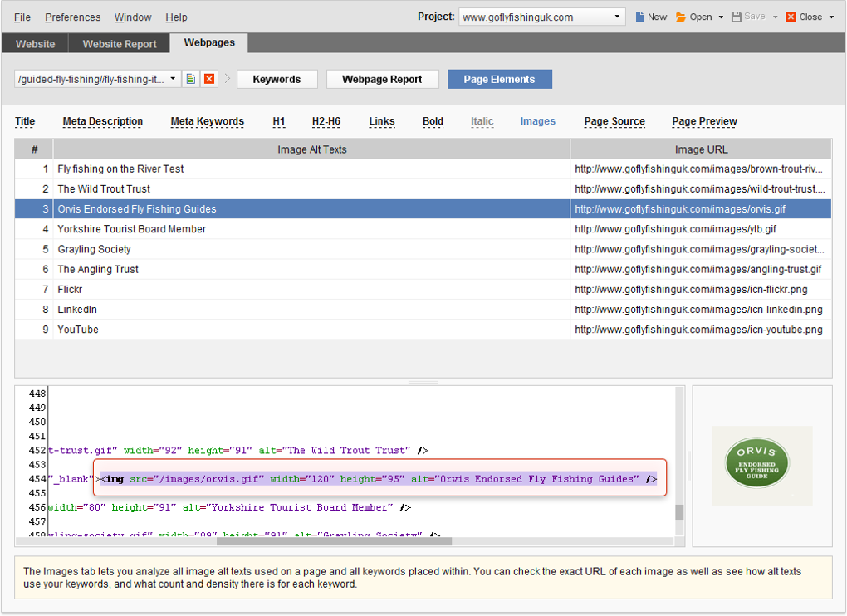Select the Flickr image alt text row
This screenshot has width=847, height=616.
tap(249, 289)
